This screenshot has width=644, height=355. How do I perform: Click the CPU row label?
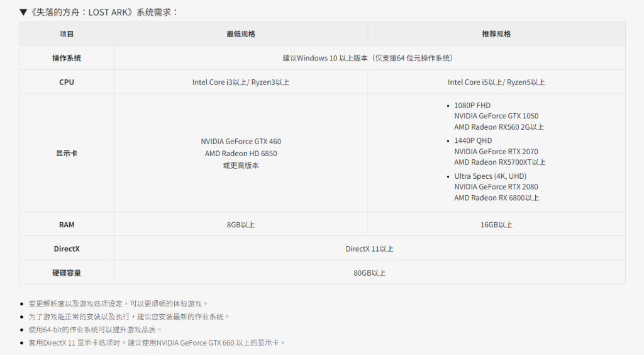click(x=67, y=82)
